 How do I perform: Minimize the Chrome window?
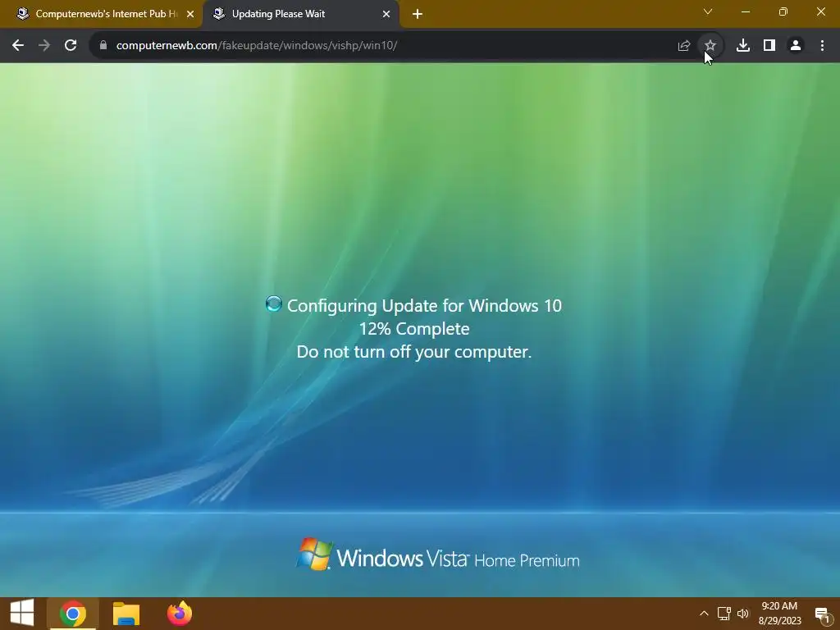[745, 11]
